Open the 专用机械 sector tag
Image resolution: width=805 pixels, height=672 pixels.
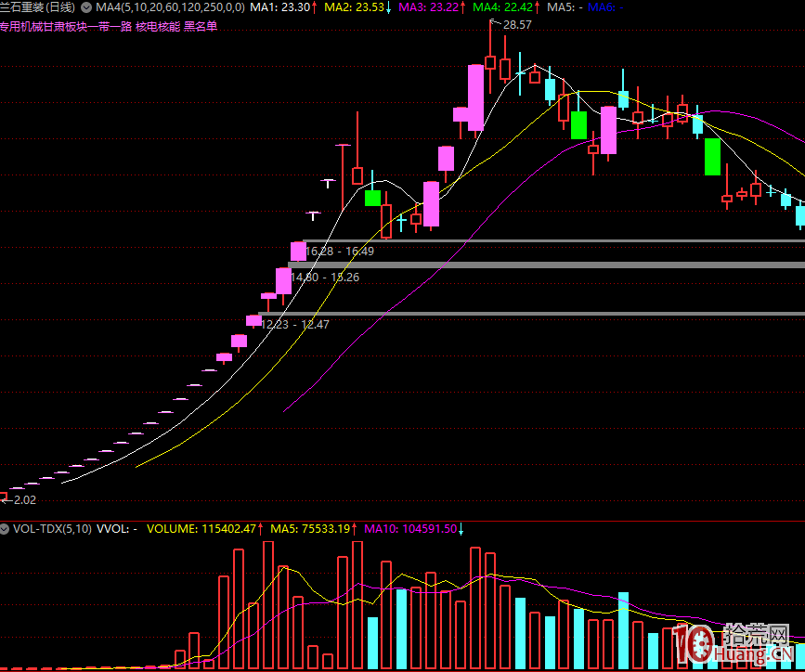click(20, 26)
